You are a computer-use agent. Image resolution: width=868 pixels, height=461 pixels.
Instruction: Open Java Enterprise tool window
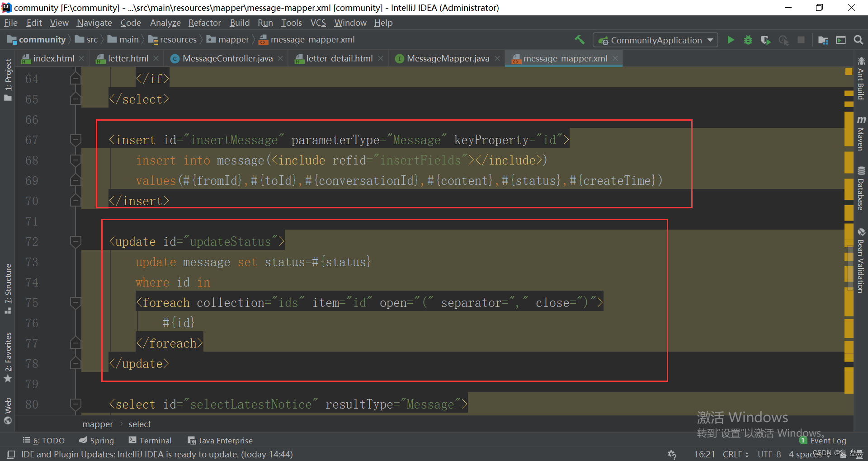click(220, 440)
